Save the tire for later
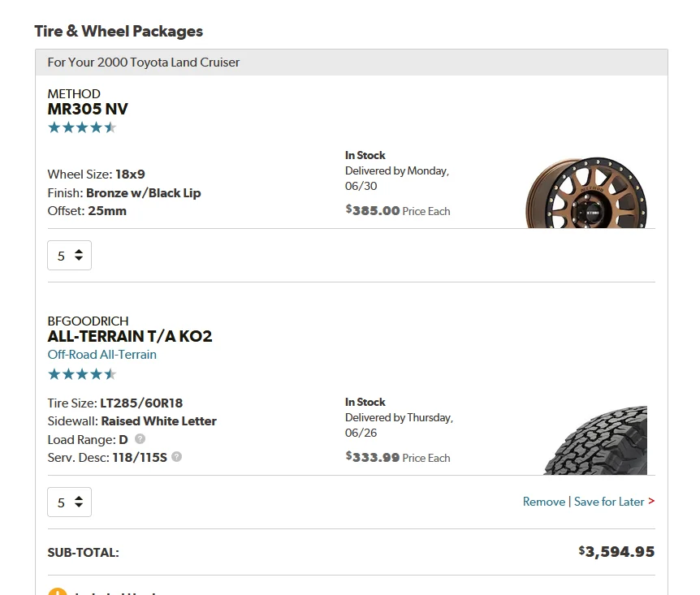The height and width of the screenshot is (595, 700). tap(608, 502)
